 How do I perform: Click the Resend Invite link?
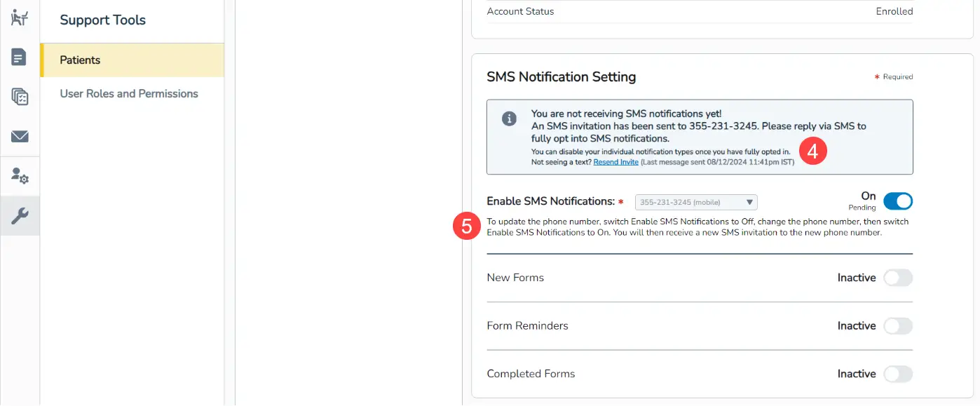tap(615, 162)
